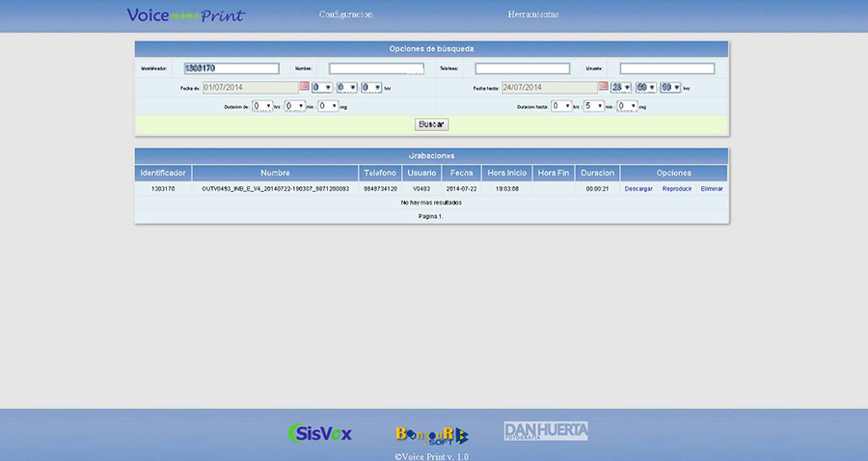Click Eliminar to delete the recording

click(712, 189)
